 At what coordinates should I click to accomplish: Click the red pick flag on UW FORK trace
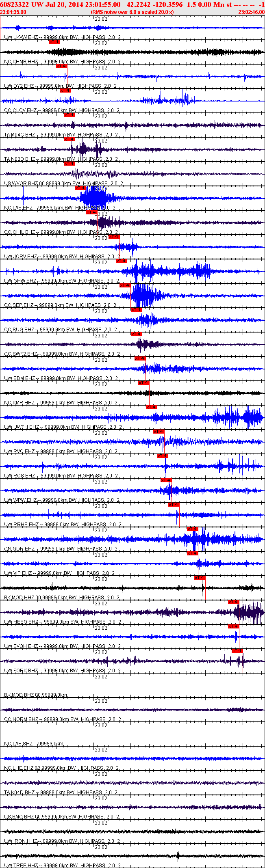coord(237,650)
